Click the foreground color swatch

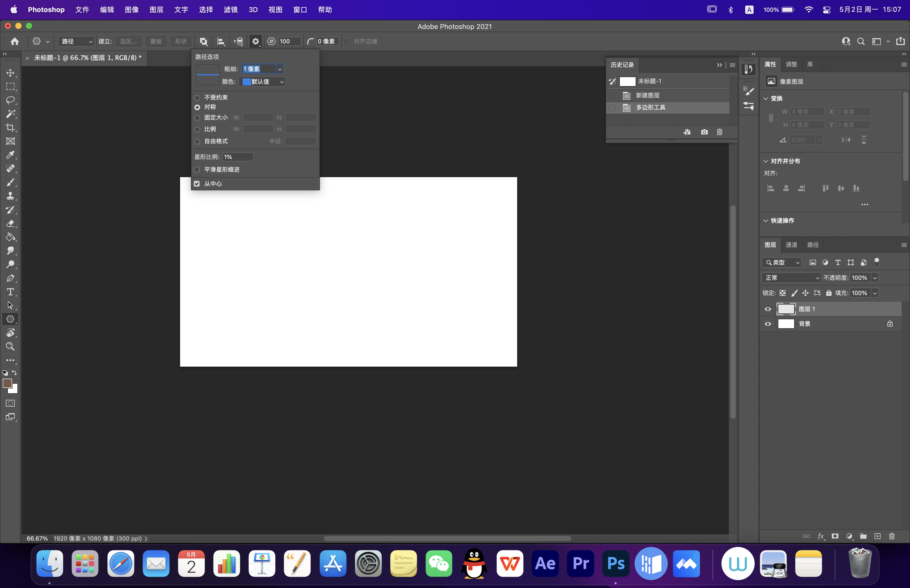(x=7, y=383)
